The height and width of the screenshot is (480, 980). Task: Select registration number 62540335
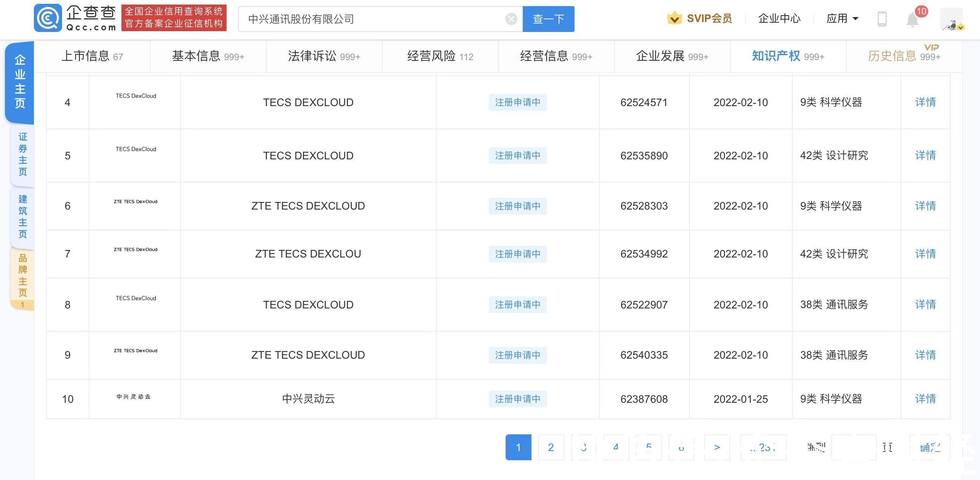tap(644, 355)
